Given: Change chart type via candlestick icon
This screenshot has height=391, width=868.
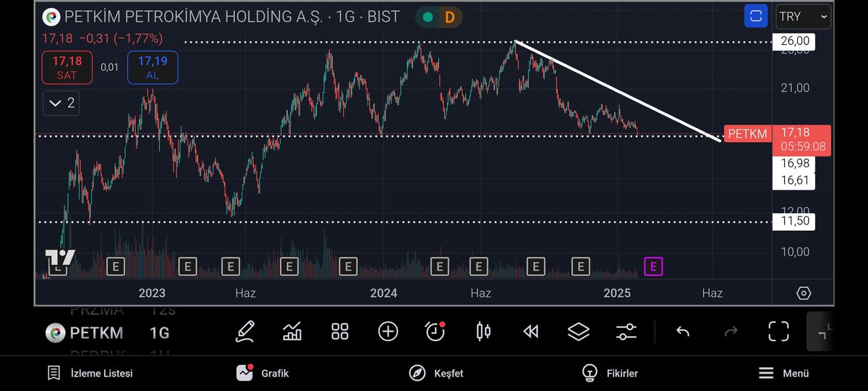Looking at the screenshot, I should [x=483, y=332].
